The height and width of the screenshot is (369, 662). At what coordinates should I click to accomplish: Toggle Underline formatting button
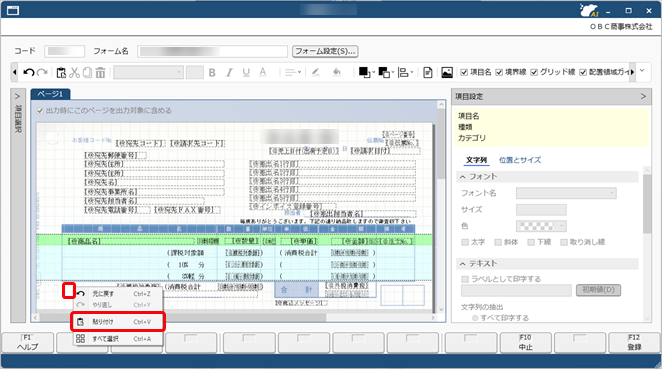[246, 73]
